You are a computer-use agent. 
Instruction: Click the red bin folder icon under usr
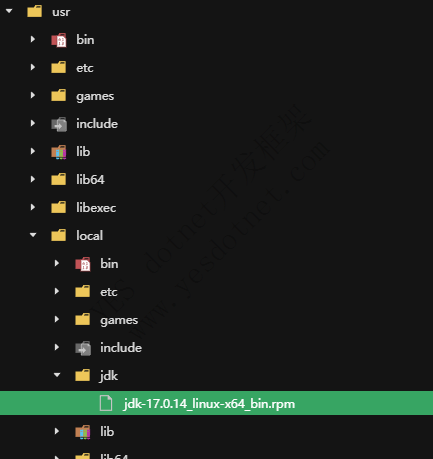click(59, 40)
